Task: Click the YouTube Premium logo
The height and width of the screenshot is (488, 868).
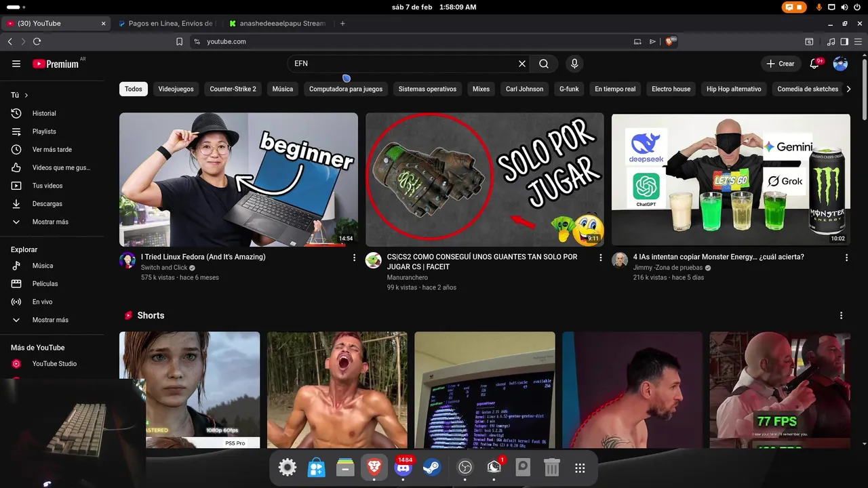Action: (56, 64)
